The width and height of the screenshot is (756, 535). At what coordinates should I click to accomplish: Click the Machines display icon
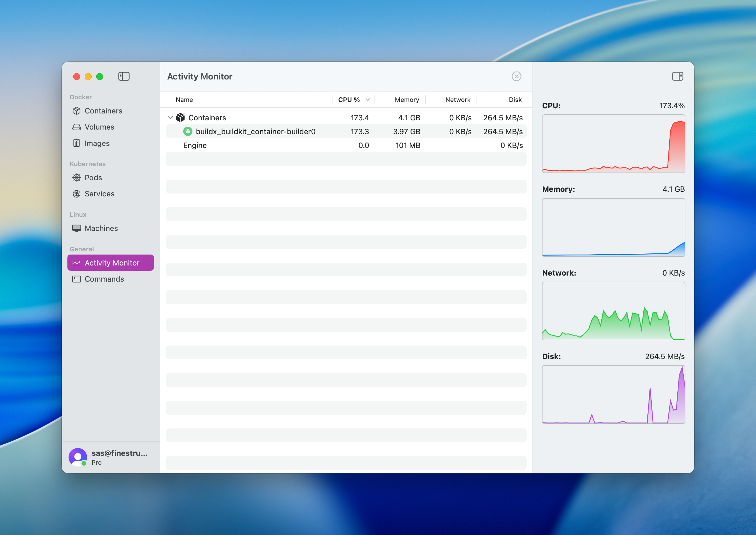tap(76, 228)
